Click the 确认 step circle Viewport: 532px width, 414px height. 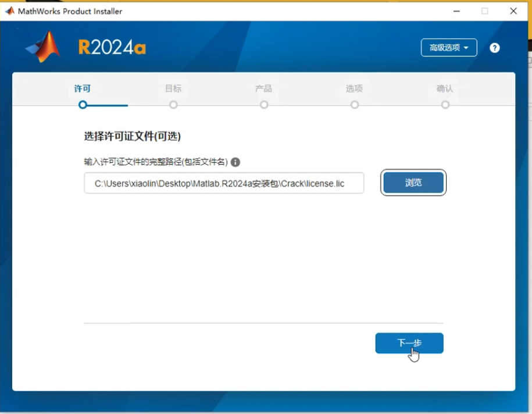point(445,105)
